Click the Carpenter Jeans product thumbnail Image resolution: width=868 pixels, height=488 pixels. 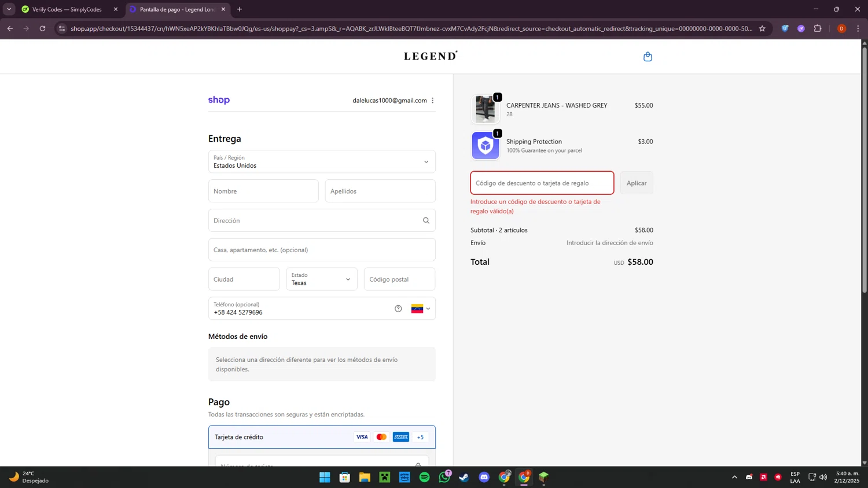486,109
